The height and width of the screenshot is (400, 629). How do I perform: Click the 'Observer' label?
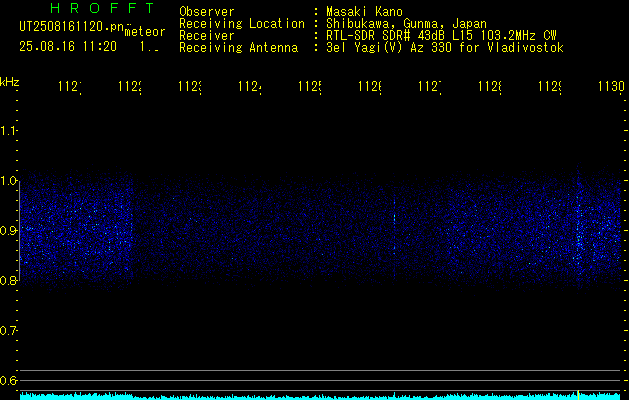[207, 12]
